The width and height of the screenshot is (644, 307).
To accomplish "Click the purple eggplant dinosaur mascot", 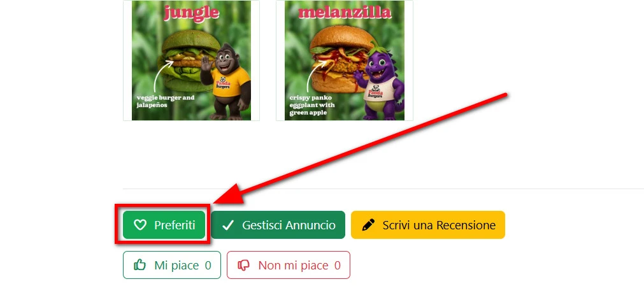I will (380, 83).
